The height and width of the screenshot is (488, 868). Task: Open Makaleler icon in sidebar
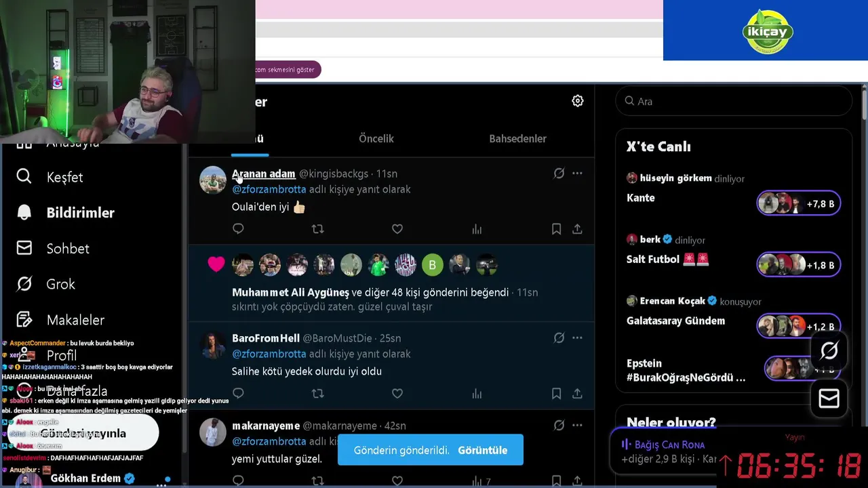click(x=24, y=319)
